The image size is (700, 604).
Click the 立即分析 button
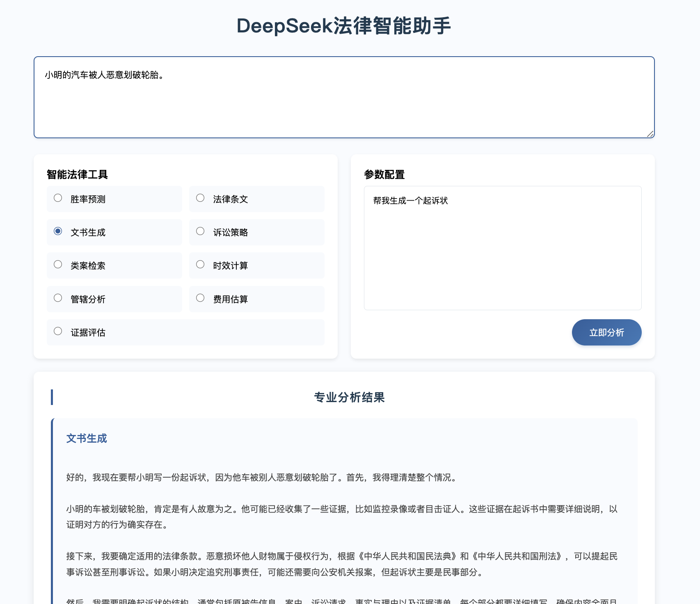pos(606,332)
